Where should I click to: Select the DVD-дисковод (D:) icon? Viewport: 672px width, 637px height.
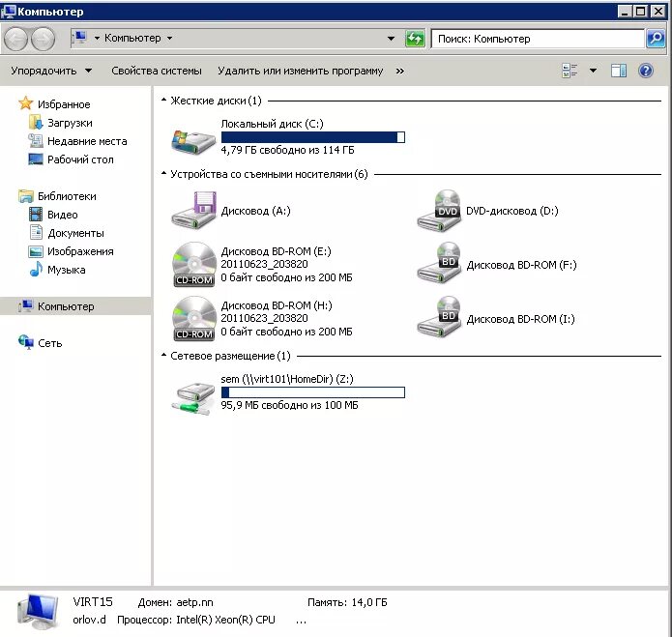click(x=439, y=210)
